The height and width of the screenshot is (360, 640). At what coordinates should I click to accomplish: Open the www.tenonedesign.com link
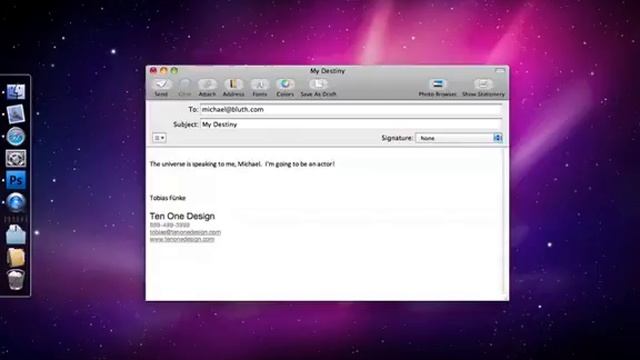tap(182, 239)
